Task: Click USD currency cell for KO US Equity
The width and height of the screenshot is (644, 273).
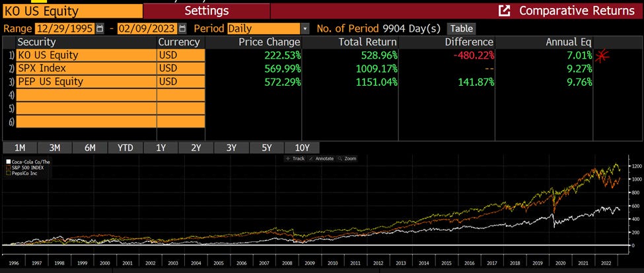Action: coord(181,55)
